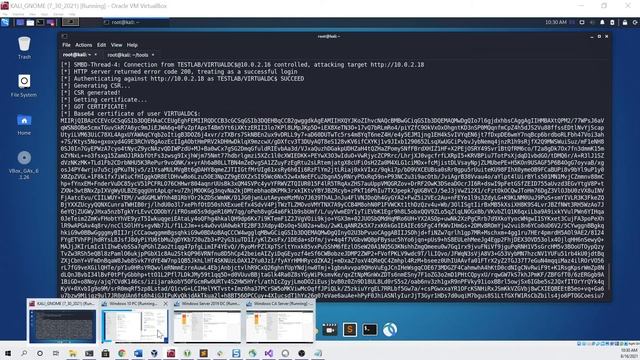Viewport: 640px width, 360px height.
Task: Open the VBox_GAs disc desktop icon
Action: [24, 165]
